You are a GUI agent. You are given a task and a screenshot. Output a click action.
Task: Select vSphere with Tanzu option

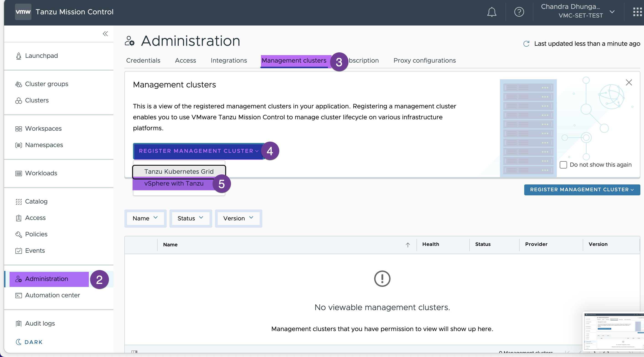point(174,183)
